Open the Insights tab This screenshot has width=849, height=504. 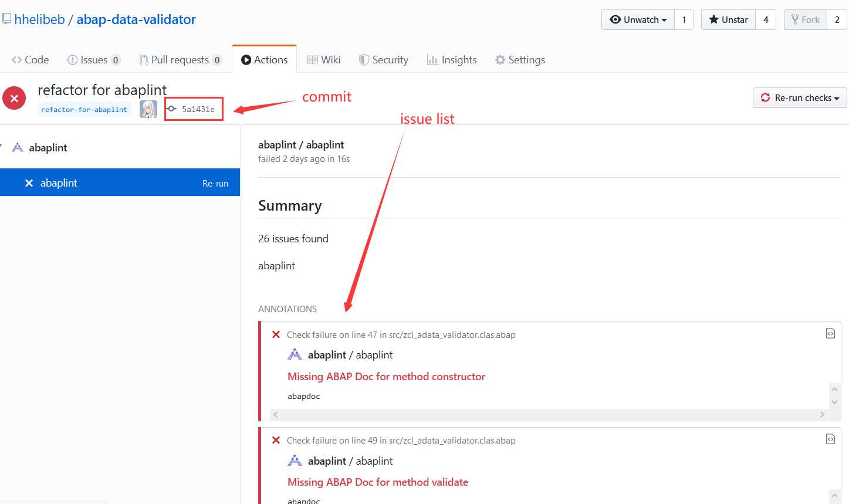[452, 59]
